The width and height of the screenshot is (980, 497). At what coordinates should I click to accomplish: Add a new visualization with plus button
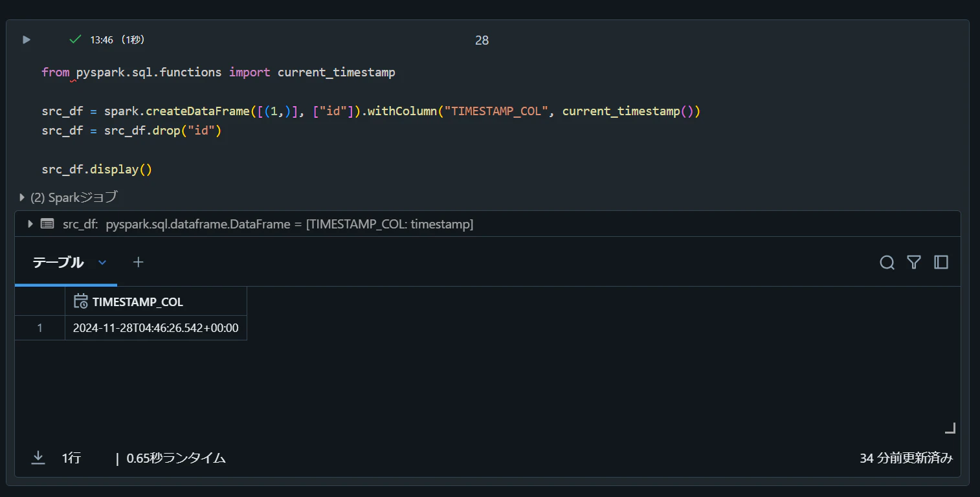click(138, 262)
